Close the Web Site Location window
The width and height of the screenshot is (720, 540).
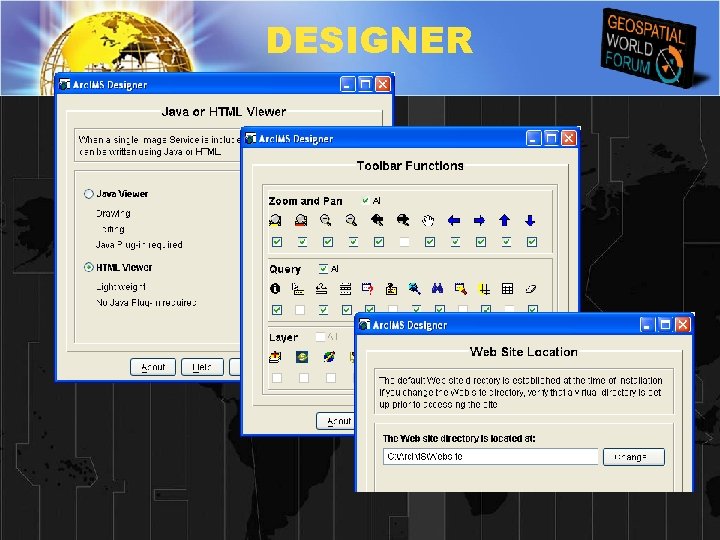tap(683, 325)
